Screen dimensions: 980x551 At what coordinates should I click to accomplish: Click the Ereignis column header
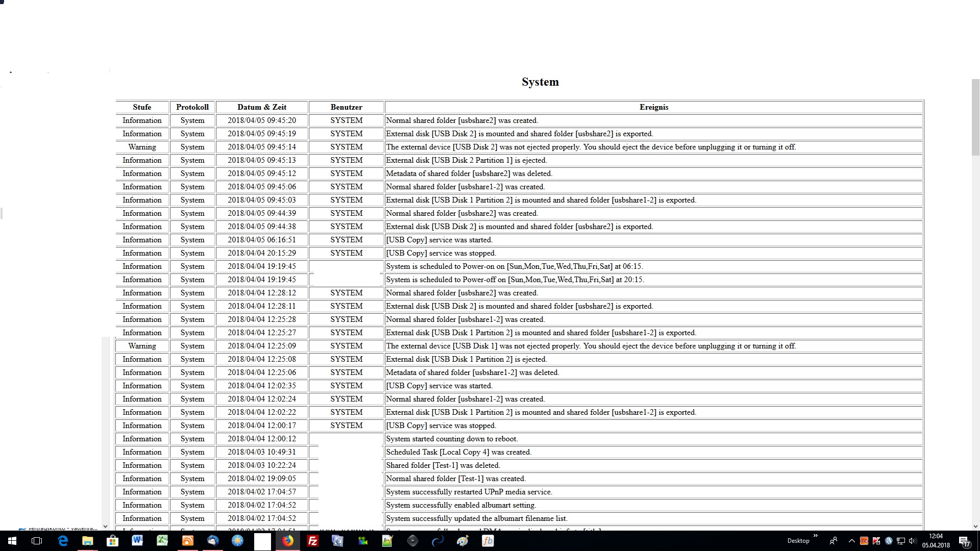click(x=653, y=107)
